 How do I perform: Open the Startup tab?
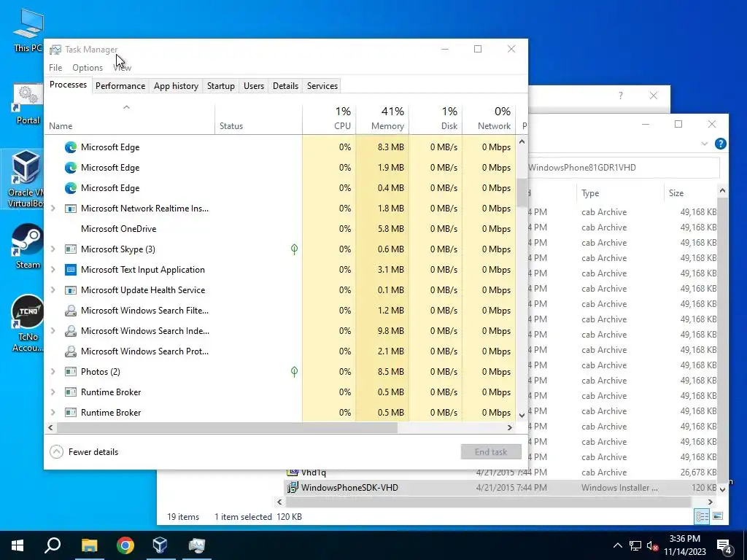tap(220, 86)
